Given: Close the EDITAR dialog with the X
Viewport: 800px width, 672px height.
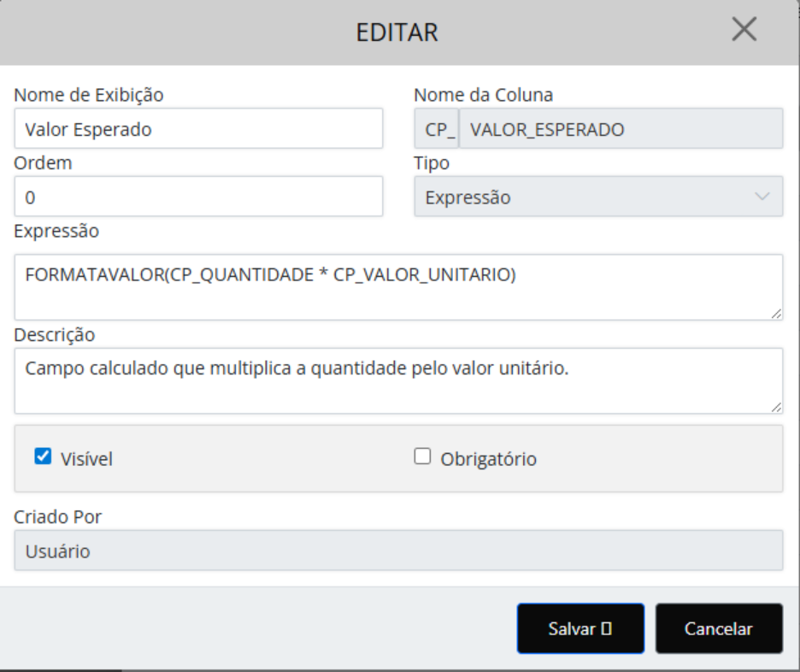Looking at the screenshot, I should 744,31.
